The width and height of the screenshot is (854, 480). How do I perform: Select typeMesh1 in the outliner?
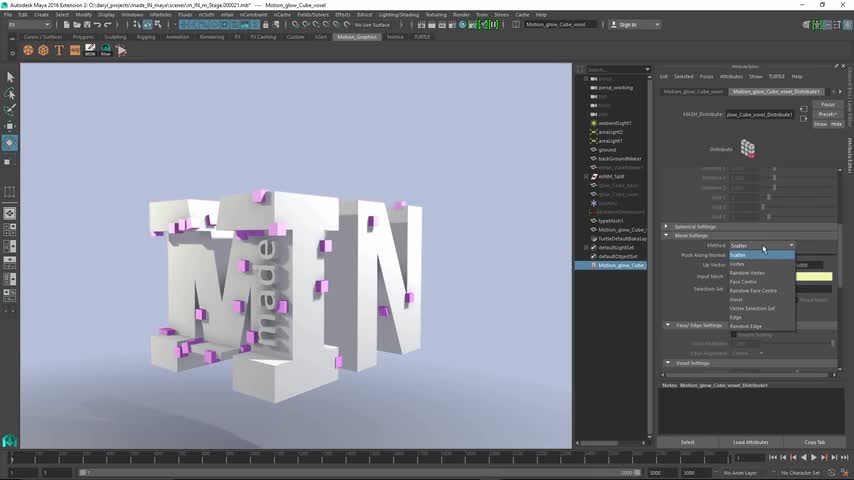click(x=611, y=221)
